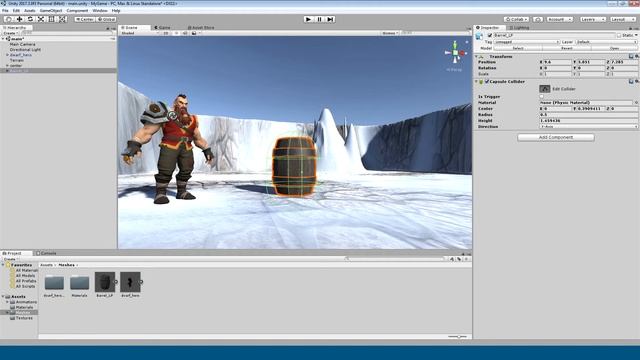This screenshot has width=640, height=360.
Task: Open the Collab dropdown
Action: (516, 19)
